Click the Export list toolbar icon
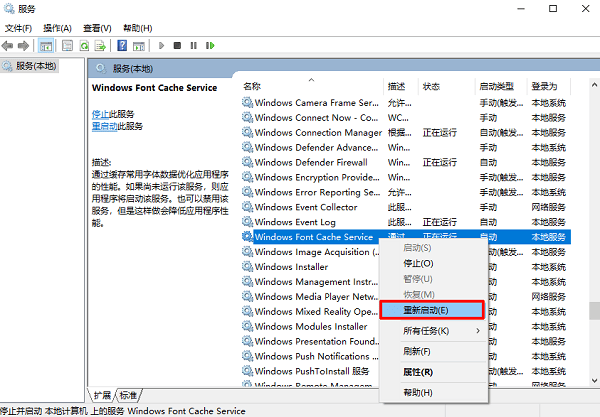 pyautogui.click(x=100, y=46)
